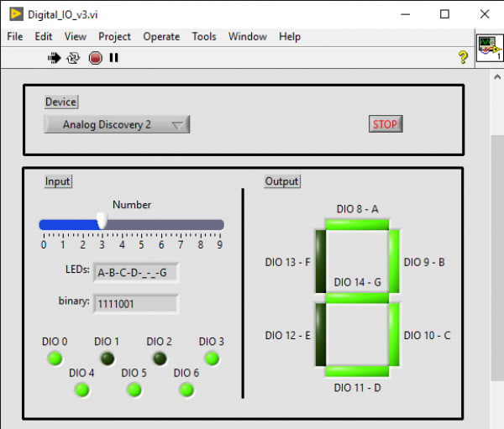The width and height of the screenshot is (504, 429).
Task: Click segment C at DIO 10
Action: click(x=394, y=334)
